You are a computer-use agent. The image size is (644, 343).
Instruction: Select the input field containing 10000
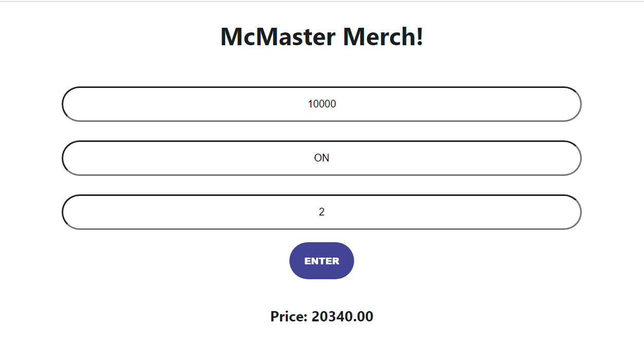(321, 104)
